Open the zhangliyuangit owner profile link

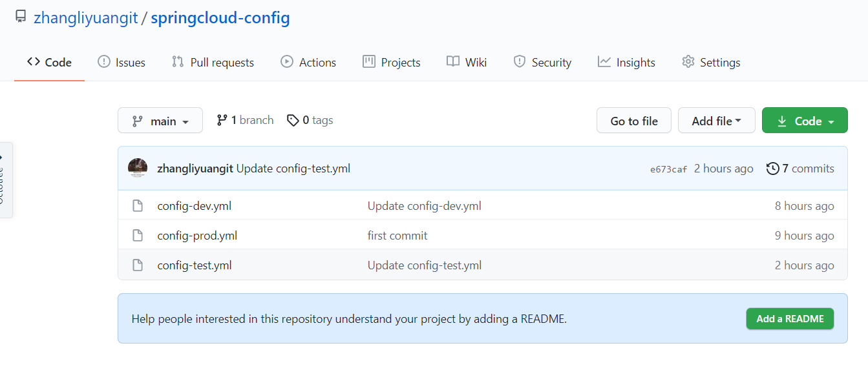coord(86,17)
